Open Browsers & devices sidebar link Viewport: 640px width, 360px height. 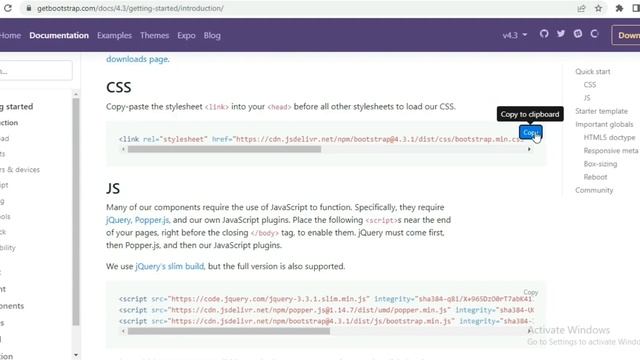point(20,169)
